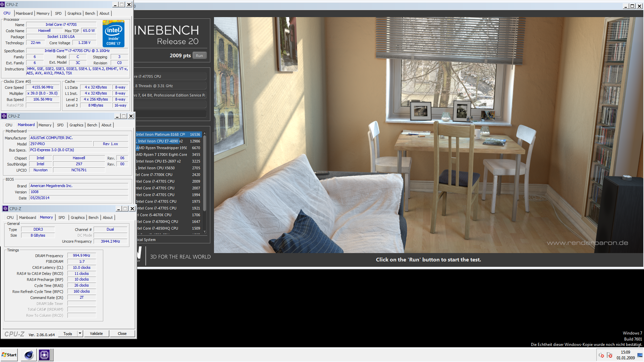The width and height of the screenshot is (644, 362).
Task: Click the BIOS Date field 05/29/2014
Action: (x=78, y=198)
